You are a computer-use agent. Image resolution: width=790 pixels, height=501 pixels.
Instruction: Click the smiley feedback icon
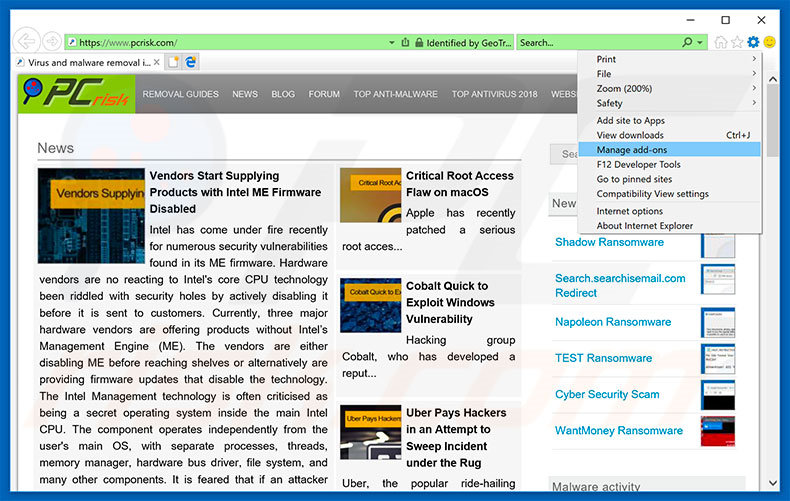coord(769,42)
